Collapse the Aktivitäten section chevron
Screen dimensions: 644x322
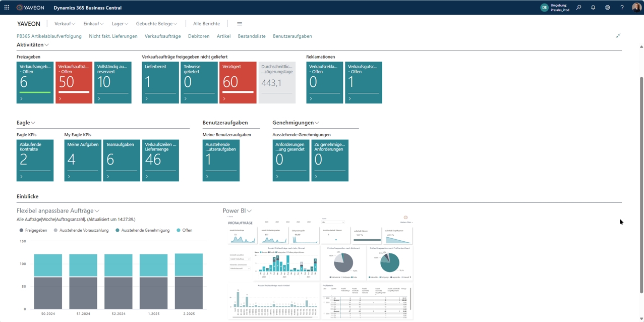pyautogui.click(x=47, y=45)
